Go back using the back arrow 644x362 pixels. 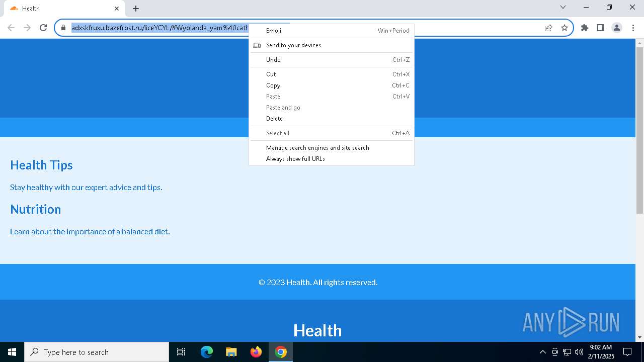(x=11, y=28)
